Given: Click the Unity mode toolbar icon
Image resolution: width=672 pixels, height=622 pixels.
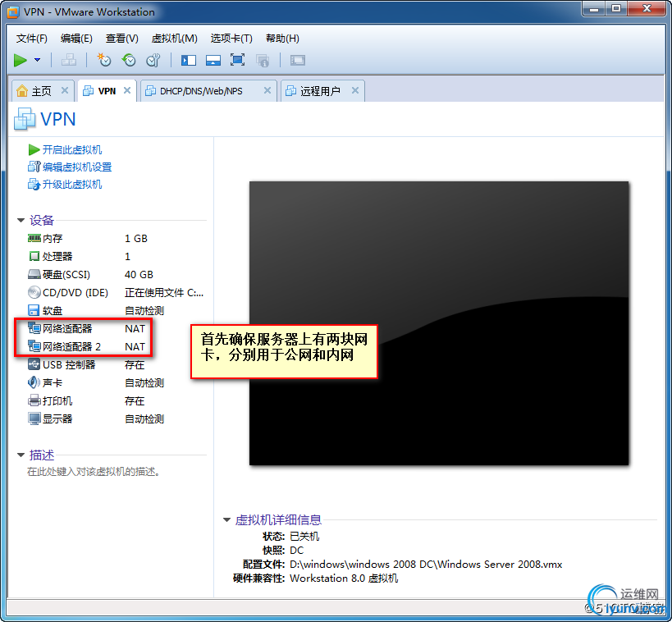Looking at the screenshot, I should point(263,60).
